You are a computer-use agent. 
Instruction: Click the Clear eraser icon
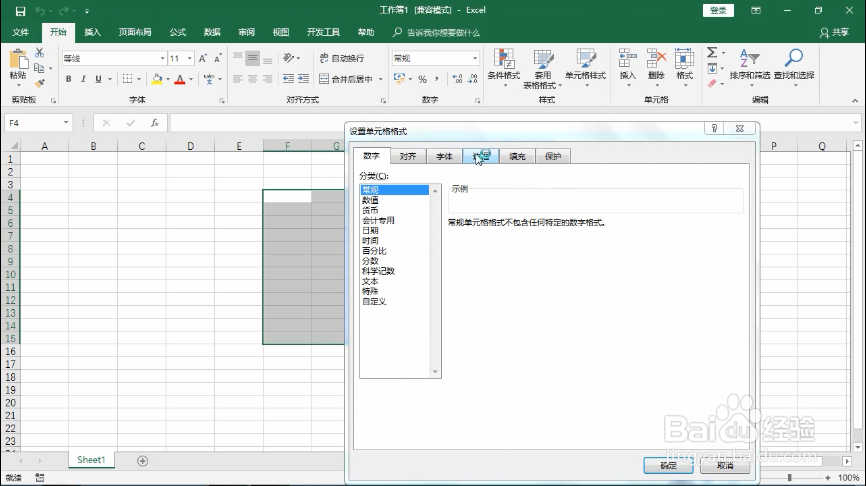coord(712,83)
